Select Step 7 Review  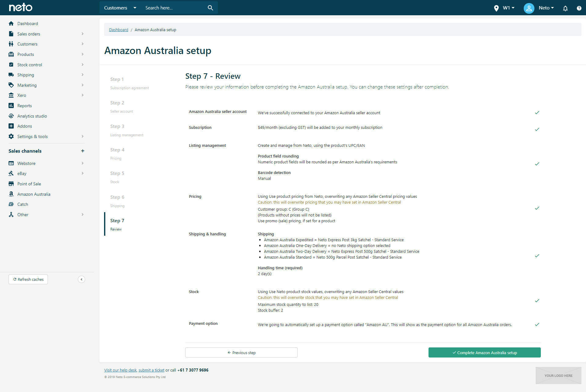[x=117, y=224]
